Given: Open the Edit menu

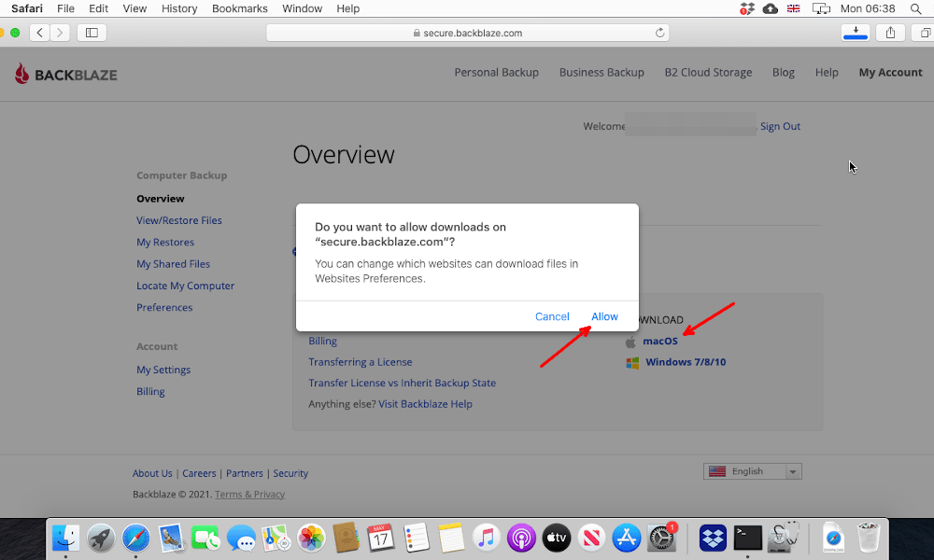Looking at the screenshot, I should [98, 8].
